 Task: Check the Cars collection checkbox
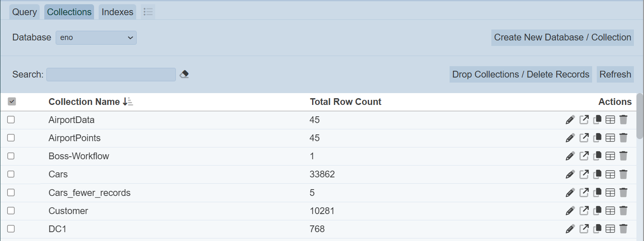(11, 174)
